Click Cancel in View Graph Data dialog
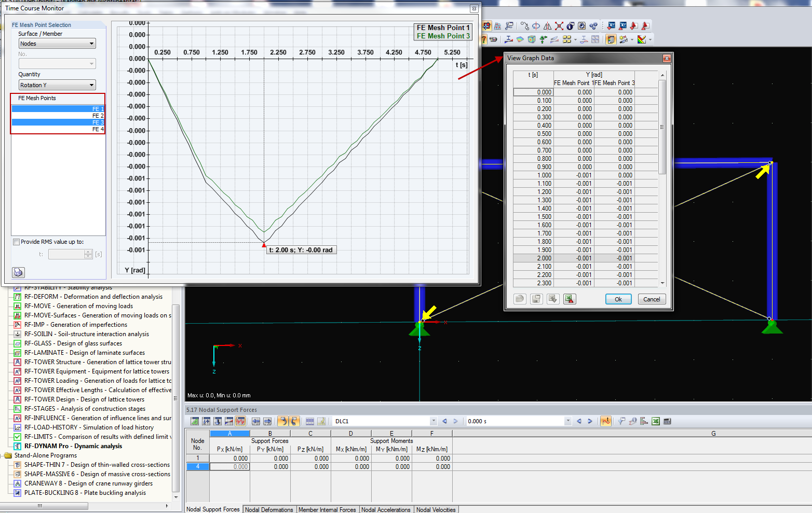The width and height of the screenshot is (812, 513). [x=652, y=299]
